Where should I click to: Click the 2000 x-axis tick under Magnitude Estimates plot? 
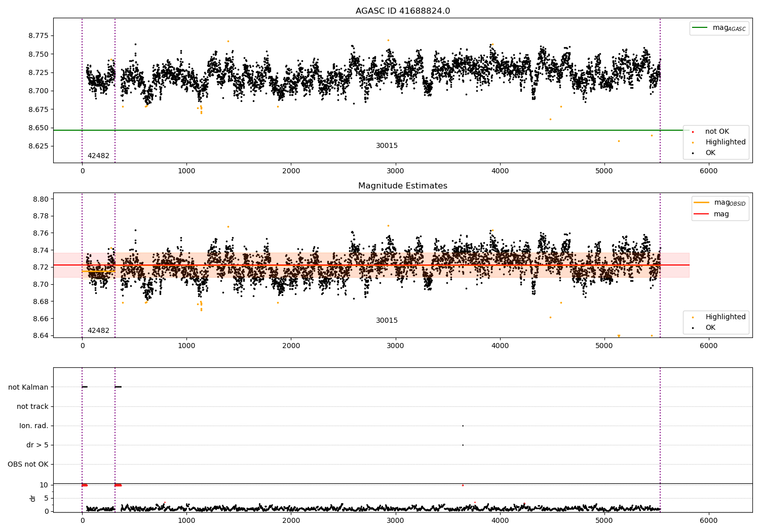(x=291, y=346)
